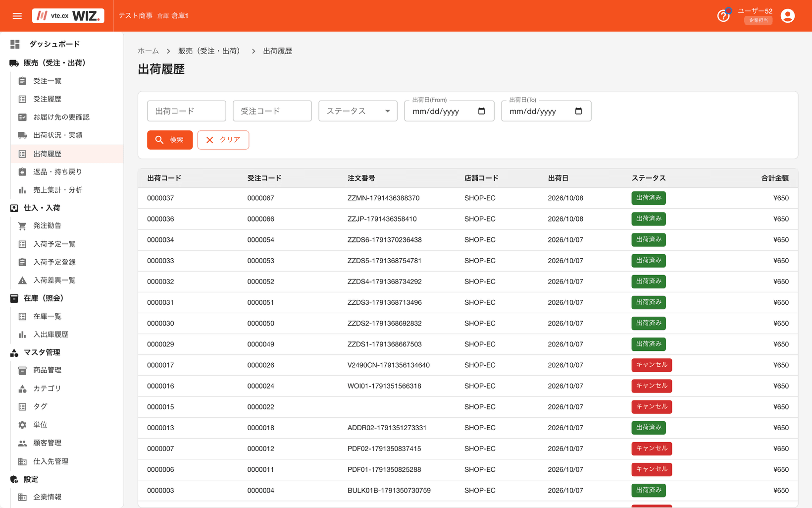Focus the 受注コード input field
The image size is (812, 508).
click(x=272, y=111)
